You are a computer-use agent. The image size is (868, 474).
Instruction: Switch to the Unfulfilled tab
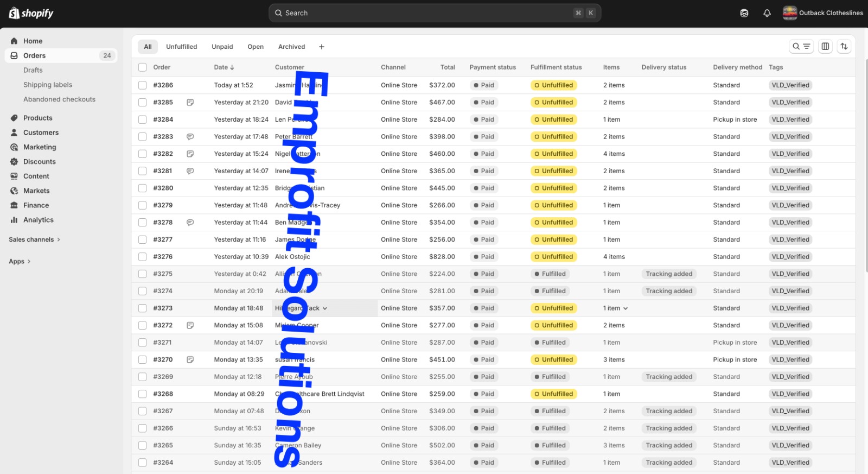(x=181, y=47)
